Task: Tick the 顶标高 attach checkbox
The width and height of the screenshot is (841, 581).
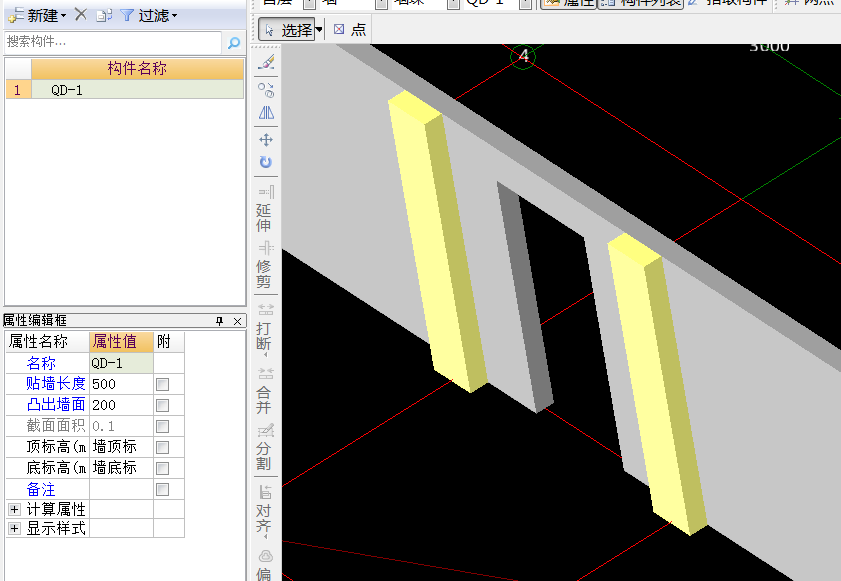Action: tap(163, 447)
